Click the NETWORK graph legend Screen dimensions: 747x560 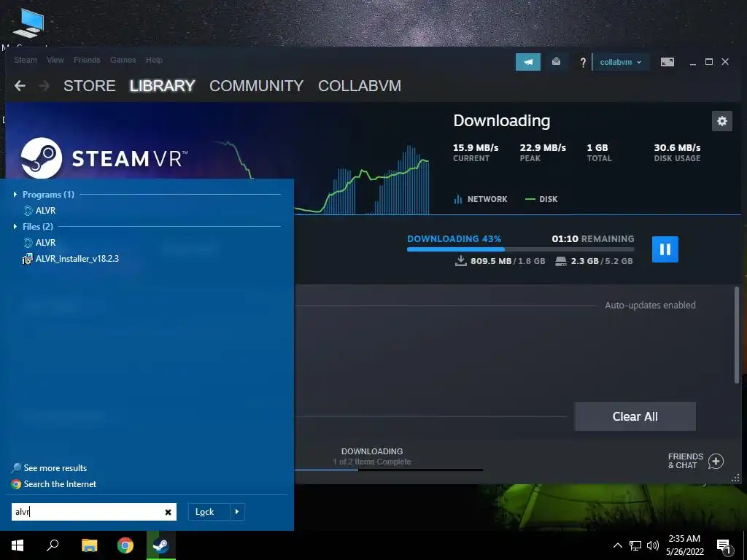point(481,199)
